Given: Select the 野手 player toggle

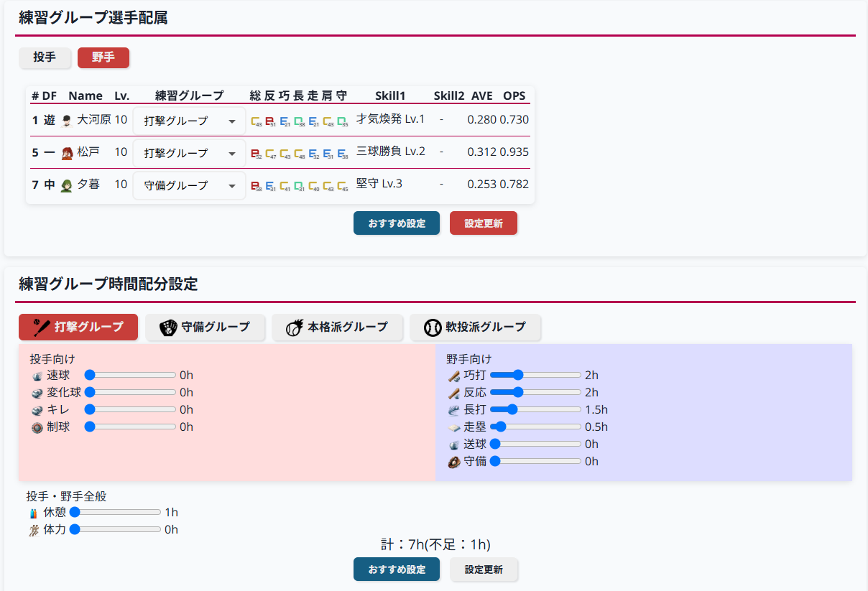Looking at the screenshot, I should coord(103,57).
